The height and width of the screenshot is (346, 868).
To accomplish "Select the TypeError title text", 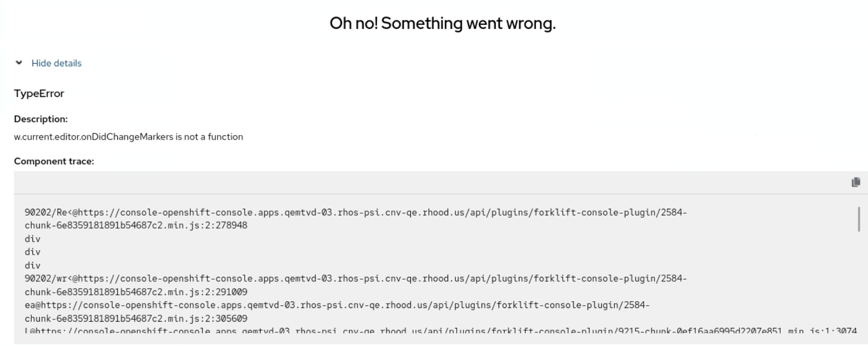I will coord(39,94).
